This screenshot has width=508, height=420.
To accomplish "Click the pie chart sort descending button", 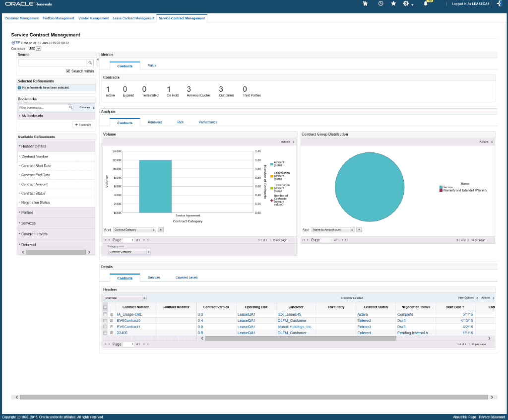I will (x=359, y=230).
